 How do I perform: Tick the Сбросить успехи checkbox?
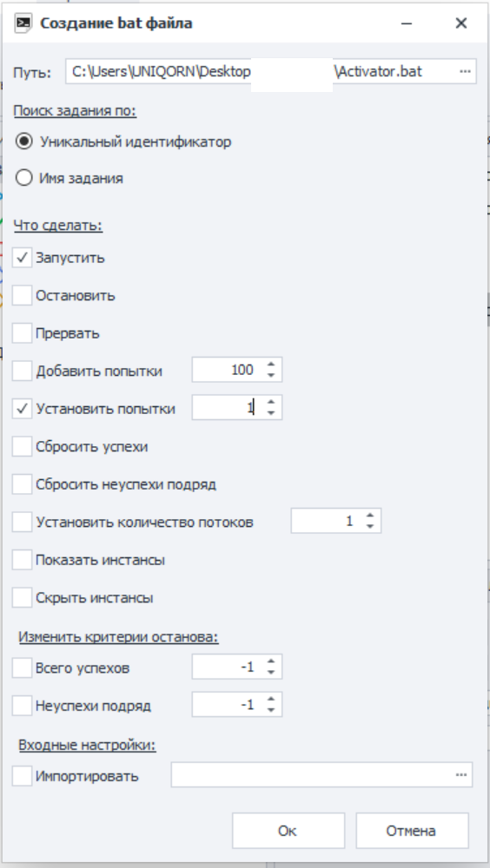pos(23,447)
